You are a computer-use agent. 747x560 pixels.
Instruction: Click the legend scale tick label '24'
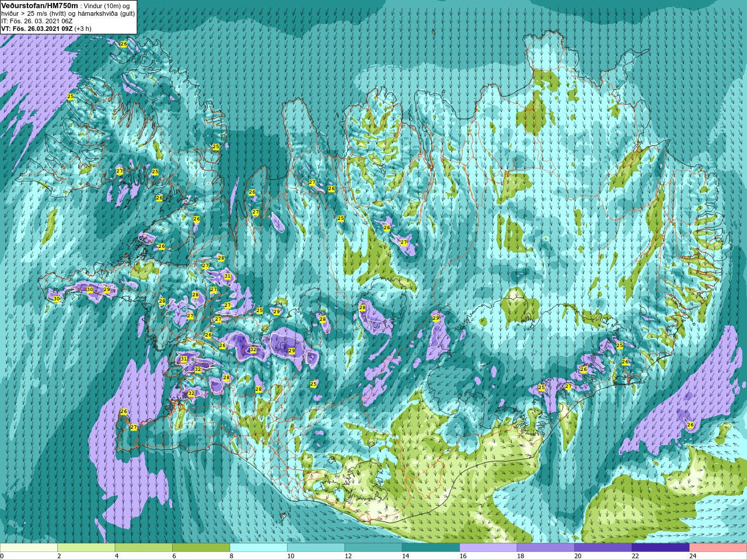click(x=693, y=556)
